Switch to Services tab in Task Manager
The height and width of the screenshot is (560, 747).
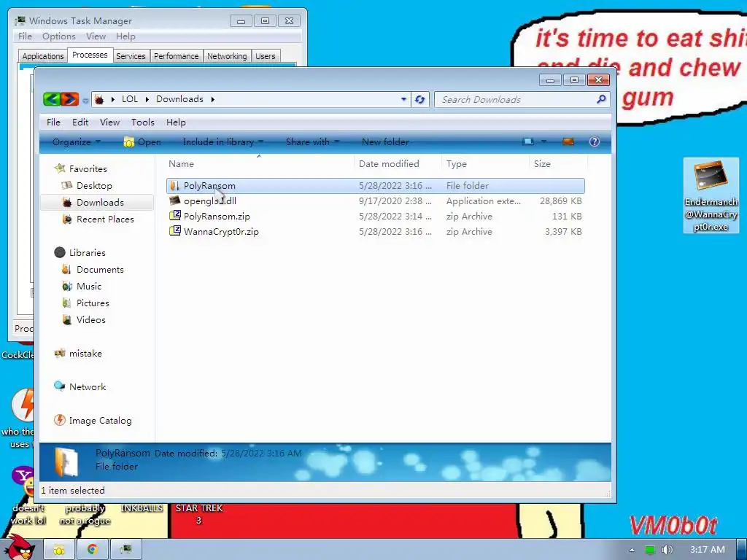point(131,56)
